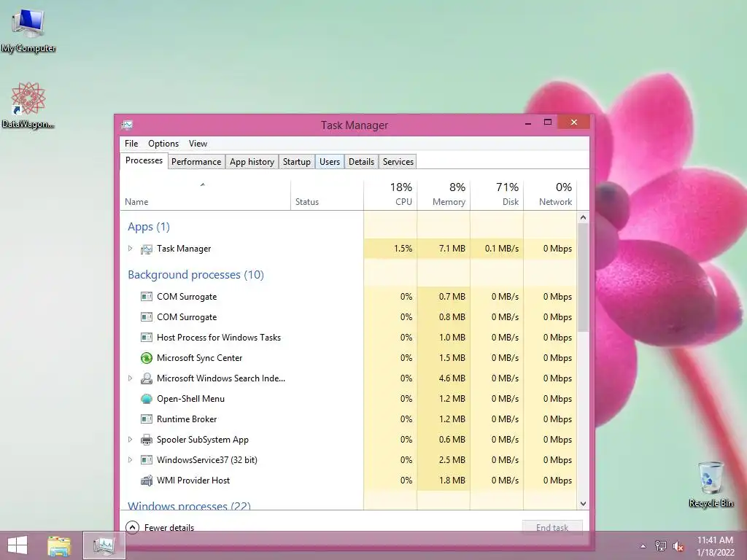
Task: Expand Microsoft Windows Search Indexer row
Action: click(130, 378)
